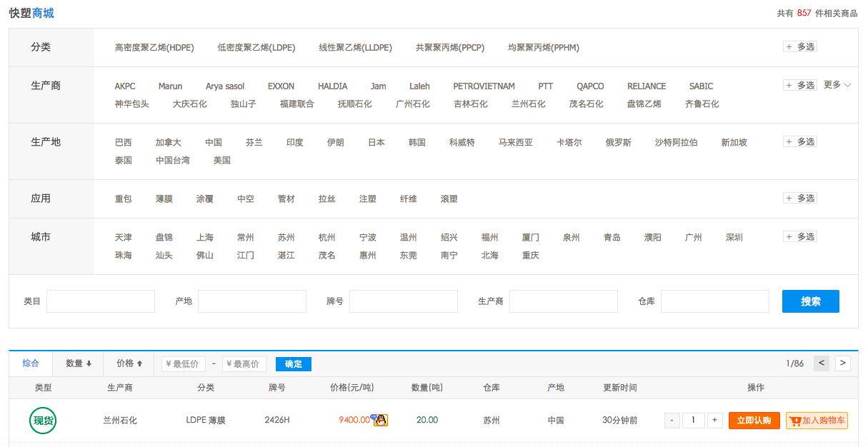Sort results by 数量 descending
This screenshot has height=447, width=868.
point(79,363)
